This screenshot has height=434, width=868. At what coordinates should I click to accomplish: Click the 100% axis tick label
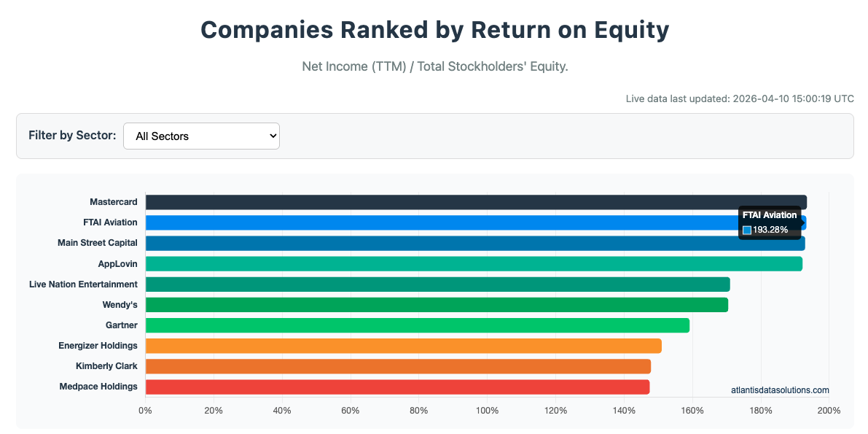[x=487, y=410]
